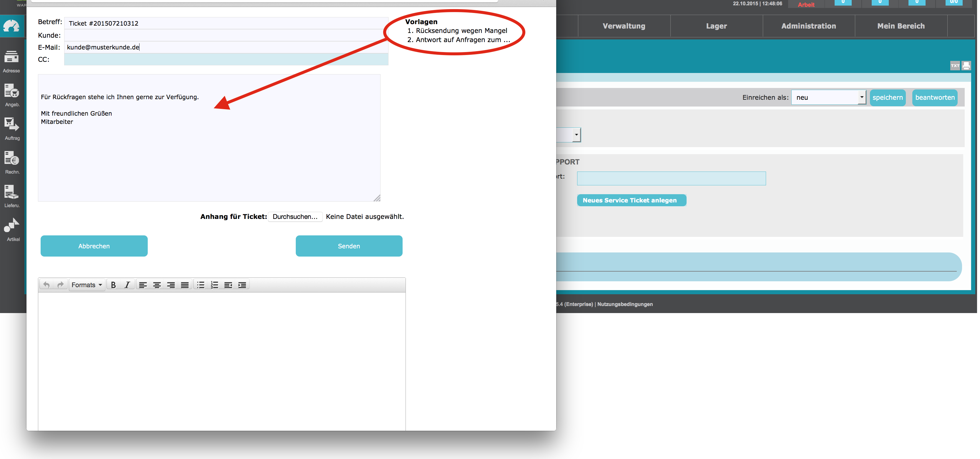
Task: Toggle italic formatting in editor toolbar
Action: click(127, 285)
